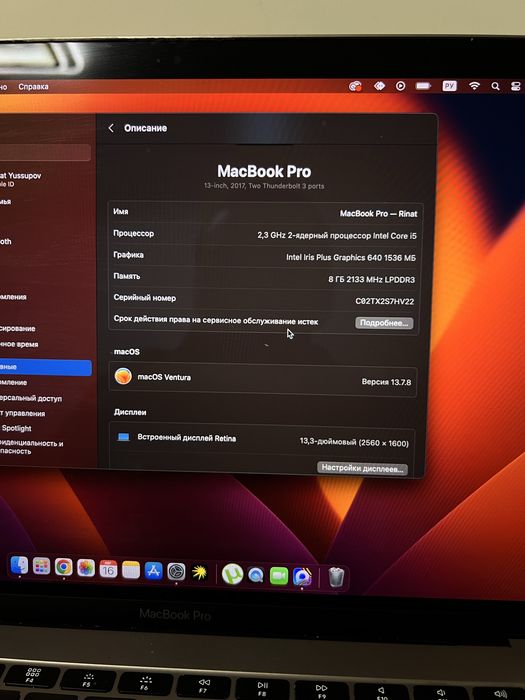The height and width of the screenshot is (700, 525).
Task: Click the battery status icon
Action: click(x=423, y=85)
